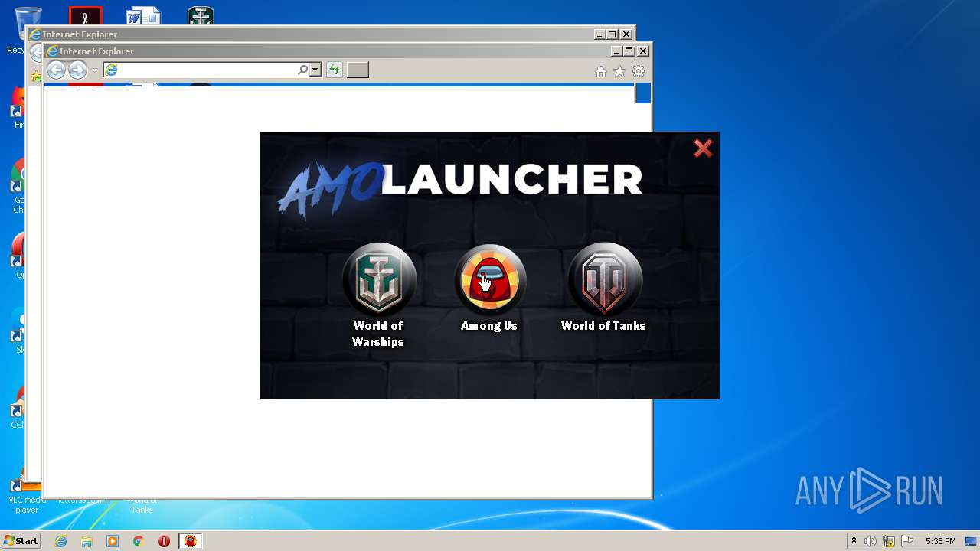This screenshot has height=551, width=980.
Task: Expand the address bar autocomplete dropdown
Action: (x=315, y=70)
